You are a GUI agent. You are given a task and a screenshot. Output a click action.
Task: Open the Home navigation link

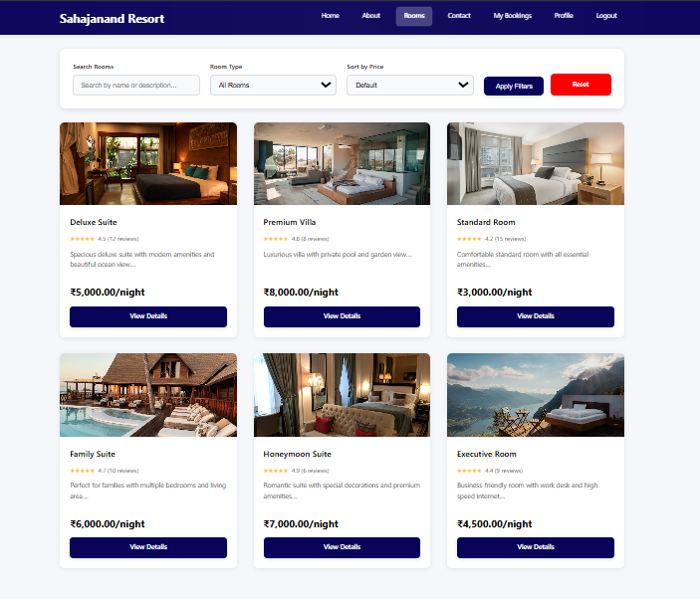point(330,16)
